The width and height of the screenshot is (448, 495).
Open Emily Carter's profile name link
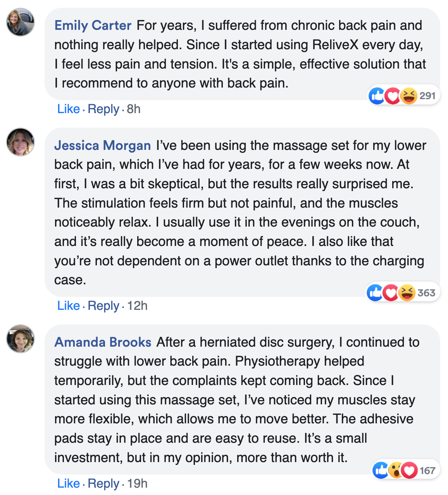point(93,26)
